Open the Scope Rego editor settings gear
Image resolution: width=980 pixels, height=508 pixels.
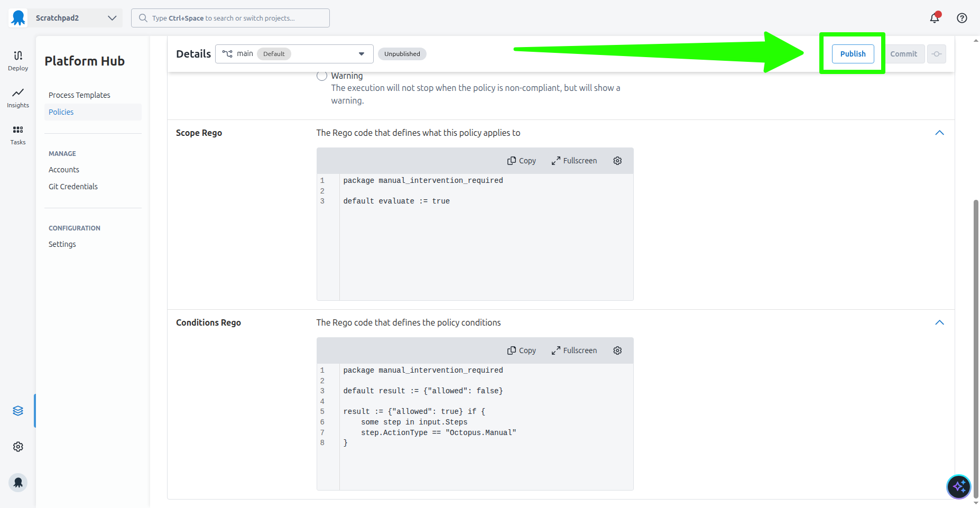click(x=617, y=160)
